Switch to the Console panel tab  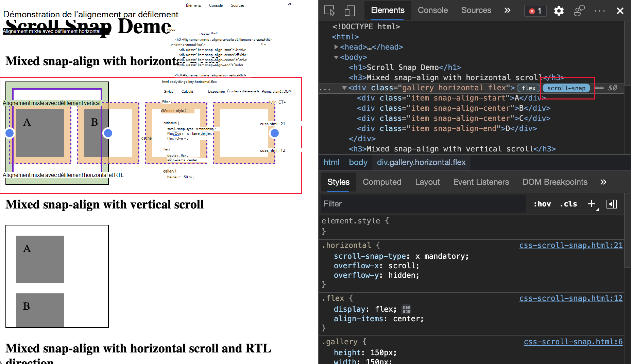click(433, 11)
